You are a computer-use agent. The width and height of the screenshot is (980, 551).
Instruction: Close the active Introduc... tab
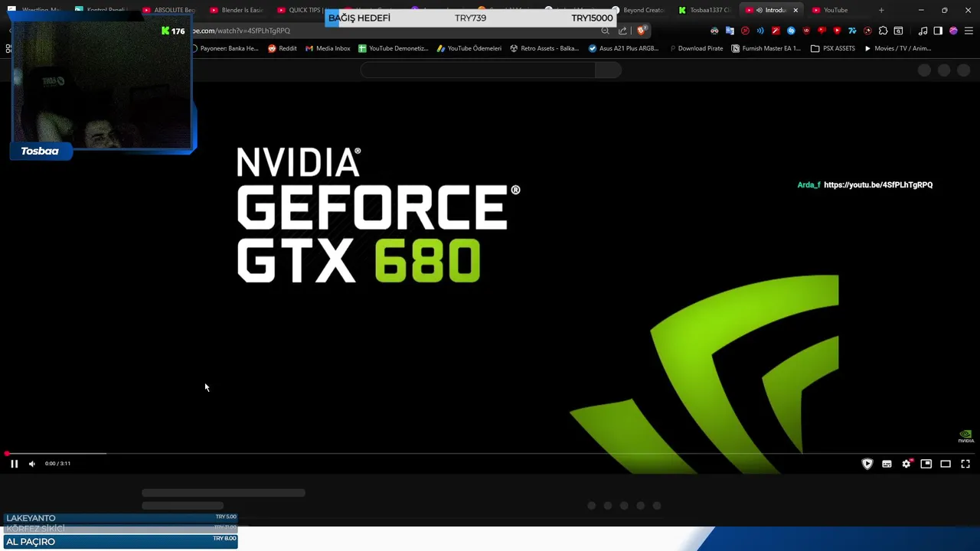[795, 10]
